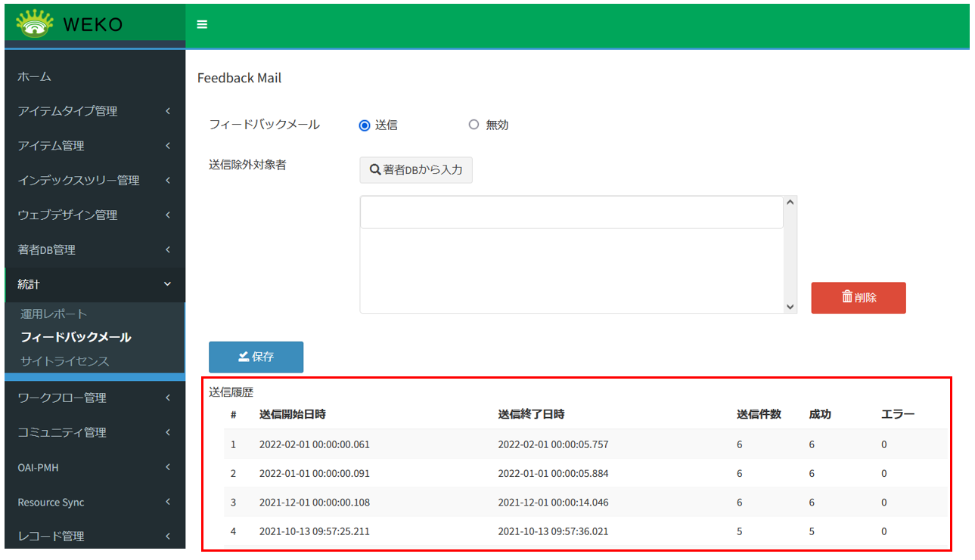975x560 pixels.
Task: Open サイトライセンス submenu item
Action: [x=65, y=361]
